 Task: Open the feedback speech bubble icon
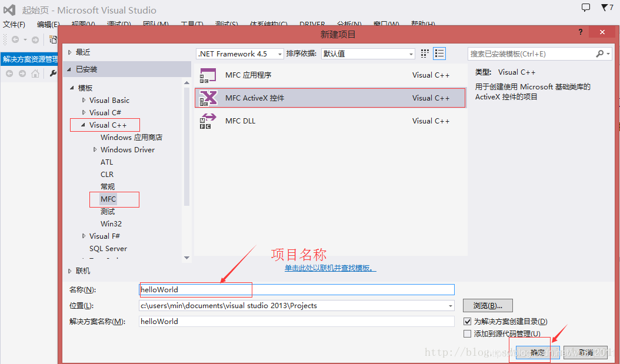tap(586, 7)
